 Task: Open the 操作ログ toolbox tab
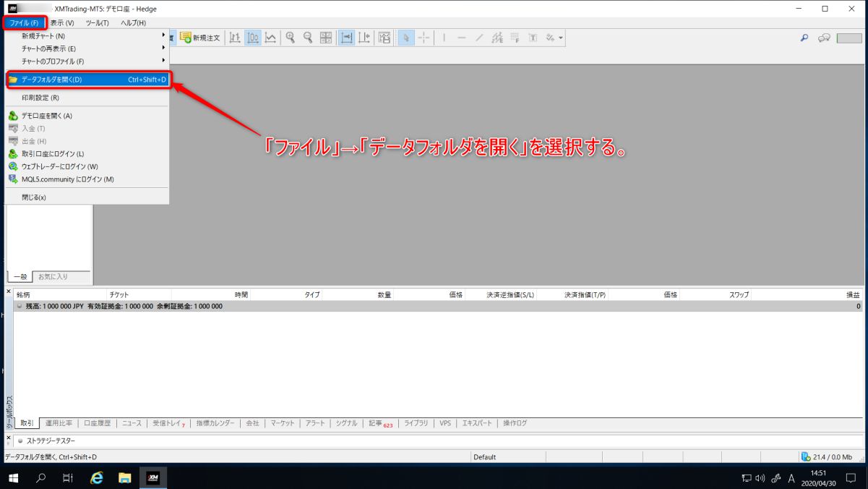515,423
